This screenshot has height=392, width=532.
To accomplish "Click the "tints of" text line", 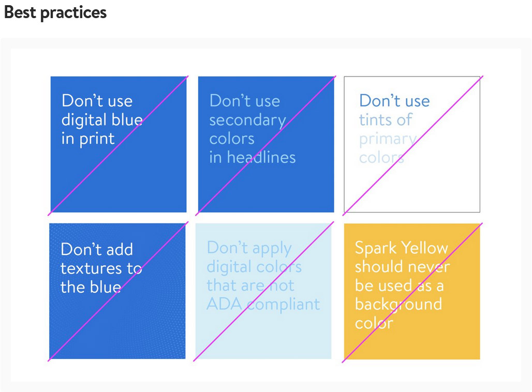I will [x=386, y=120].
